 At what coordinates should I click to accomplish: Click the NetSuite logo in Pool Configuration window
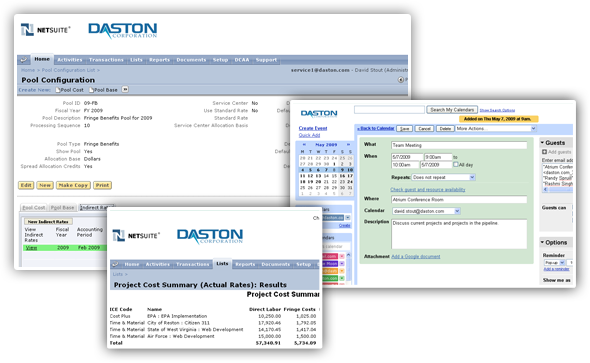[x=45, y=30]
